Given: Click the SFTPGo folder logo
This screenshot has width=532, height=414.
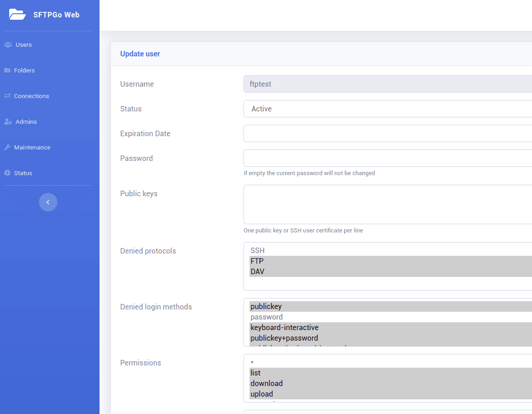Looking at the screenshot, I should pos(17,14).
